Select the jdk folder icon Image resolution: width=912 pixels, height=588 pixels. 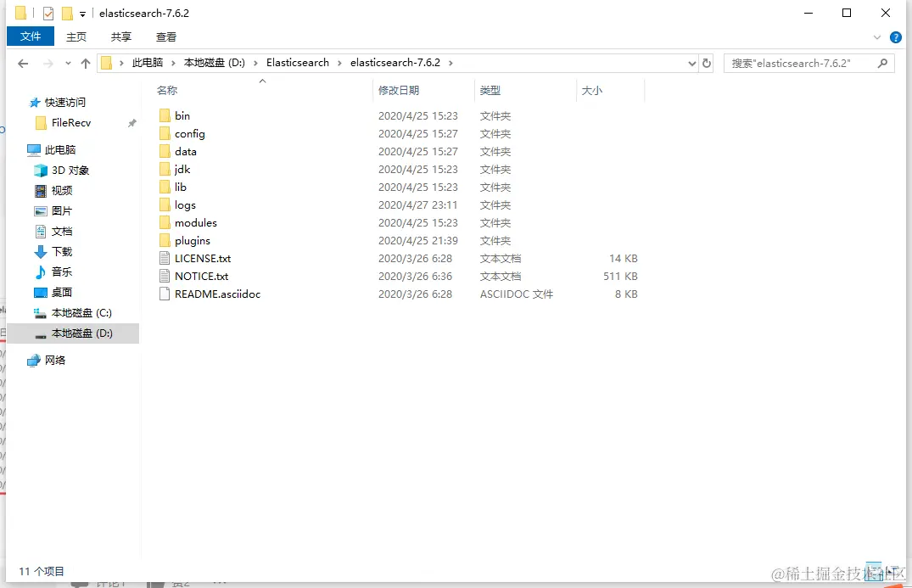pos(165,169)
